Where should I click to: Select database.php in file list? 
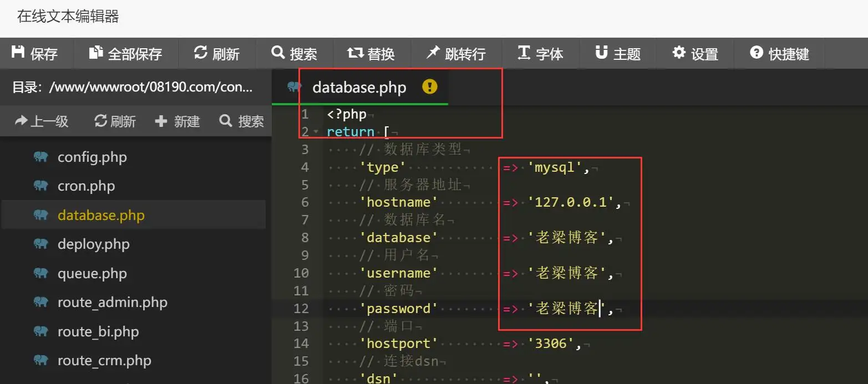tap(101, 215)
